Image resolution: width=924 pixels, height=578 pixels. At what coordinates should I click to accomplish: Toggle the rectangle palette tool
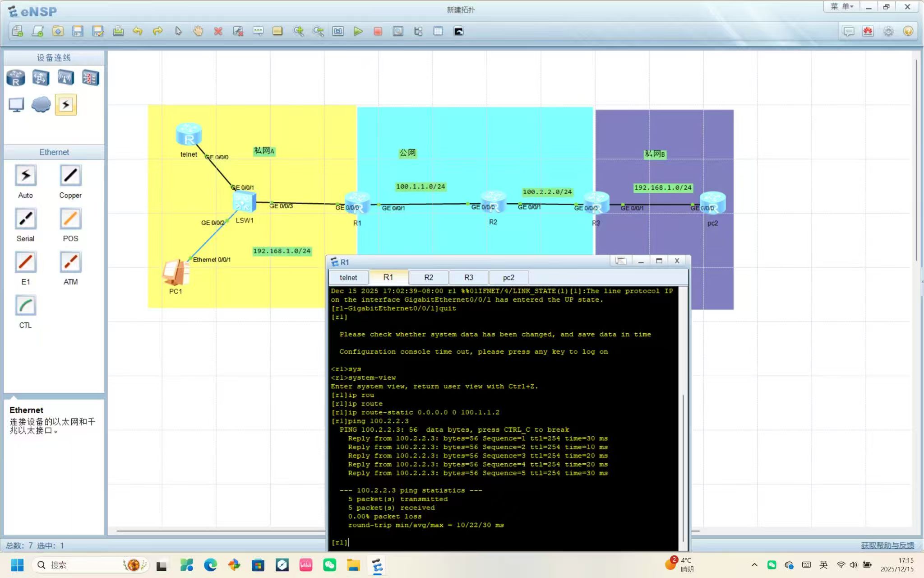tap(277, 31)
